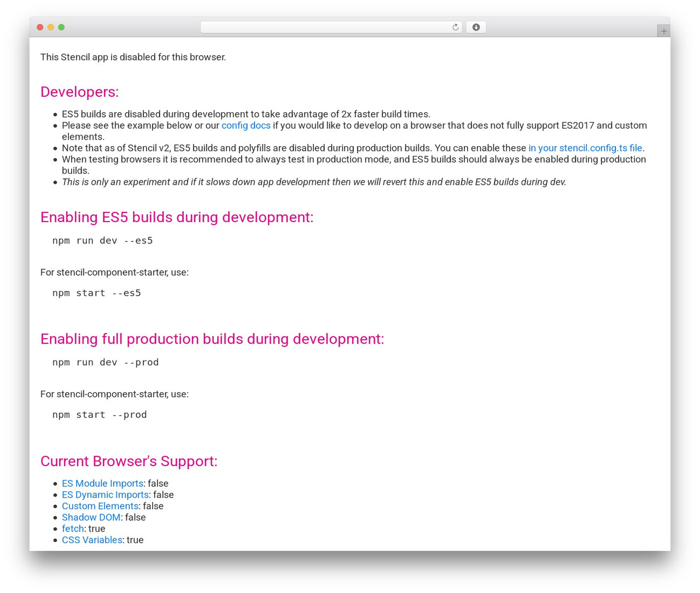Viewport: 700px width, 593px height.
Task: Open the ES Dynamic Imports link
Action: pyautogui.click(x=105, y=495)
